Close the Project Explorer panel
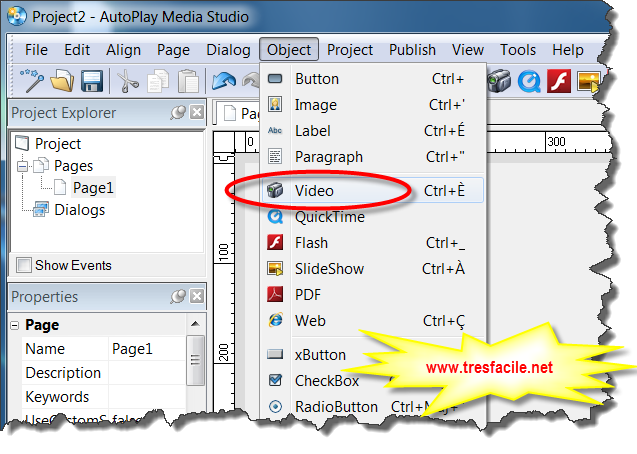The width and height of the screenshot is (637, 454). pyautogui.click(x=197, y=112)
